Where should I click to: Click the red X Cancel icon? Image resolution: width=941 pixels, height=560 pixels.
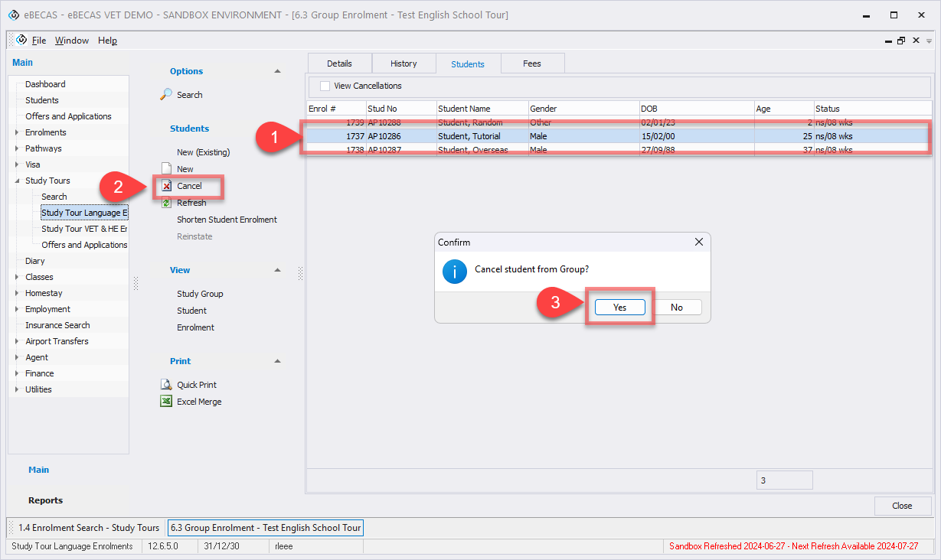pos(166,186)
